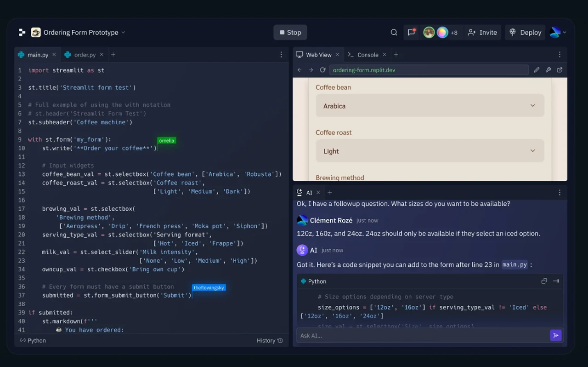Image resolution: width=588 pixels, height=367 pixels.
Task: Click the pencil edit icon in Web View toolbar
Action: coord(537,69)
